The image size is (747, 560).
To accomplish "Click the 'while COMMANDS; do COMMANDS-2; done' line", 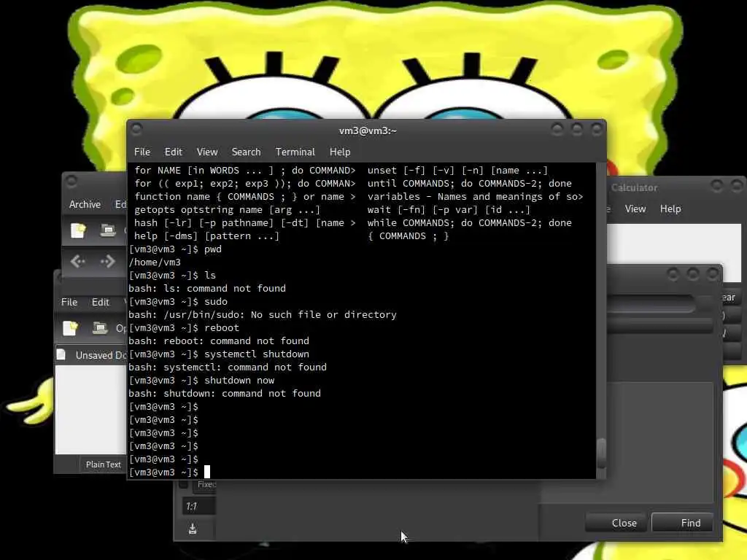I will [469, 223].
